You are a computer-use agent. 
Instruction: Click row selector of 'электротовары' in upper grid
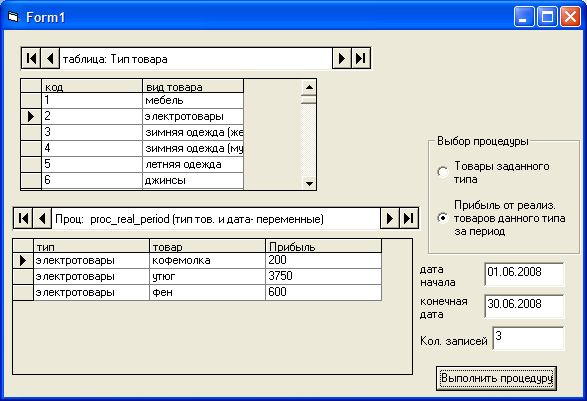click(31, 116)
